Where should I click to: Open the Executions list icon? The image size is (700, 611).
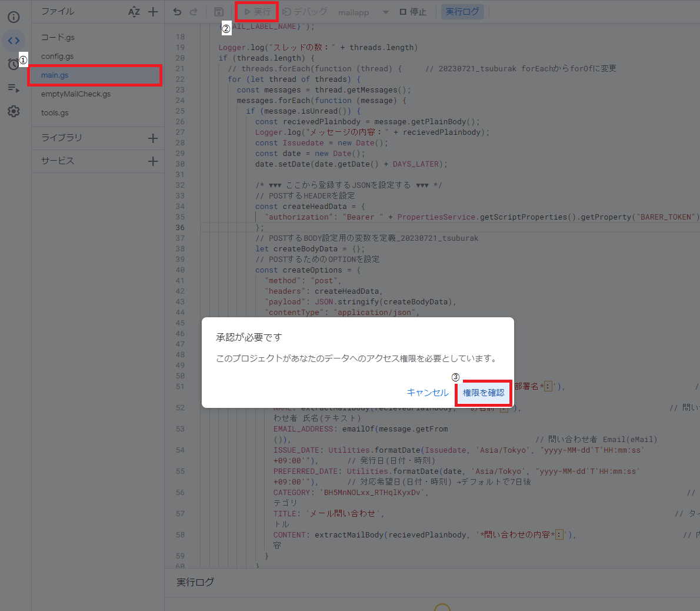click(14, 88)
